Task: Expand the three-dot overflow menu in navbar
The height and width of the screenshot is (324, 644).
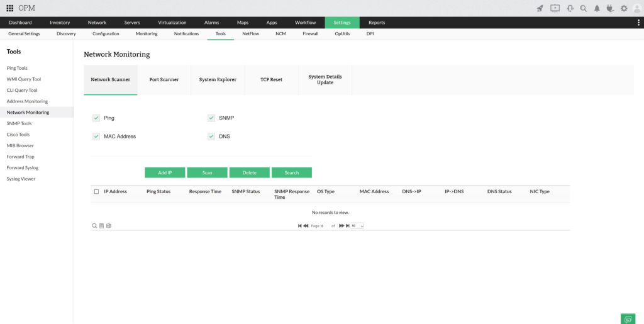Action: click(x=639, y=23)
